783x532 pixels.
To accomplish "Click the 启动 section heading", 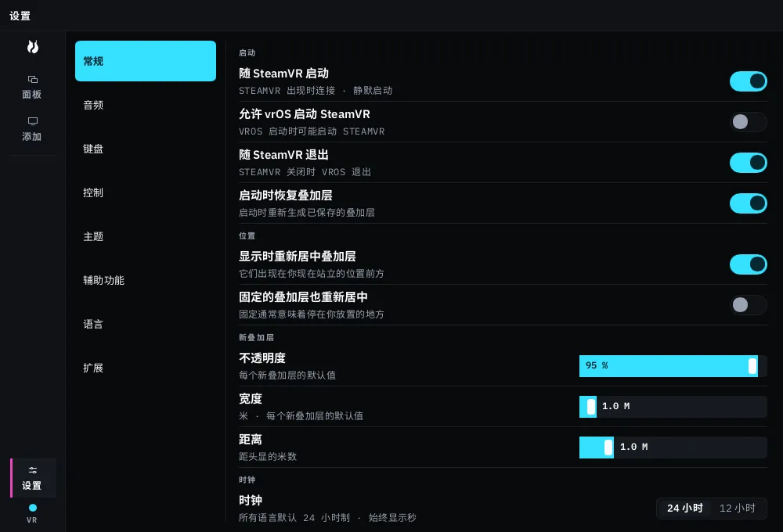I will coord(247,53).
